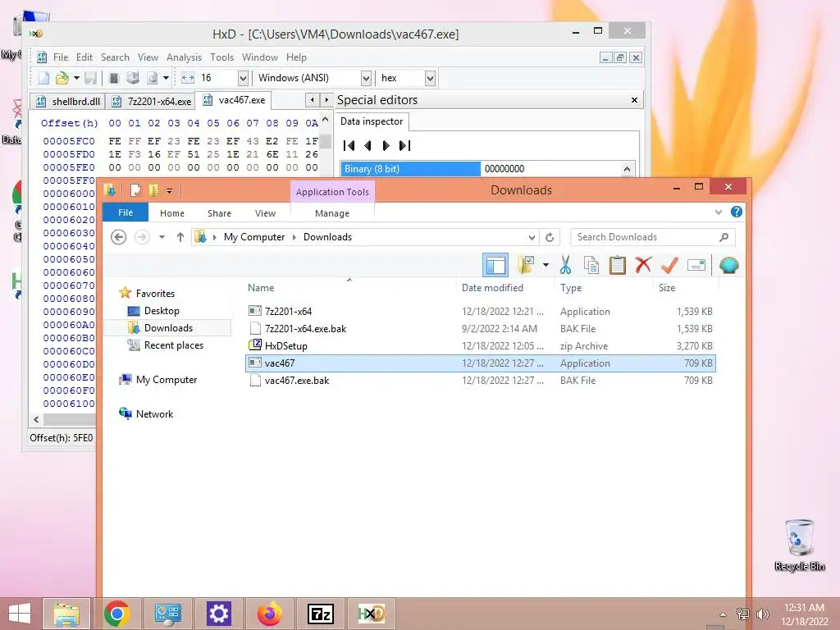The height and width of the screenshot is (630, 840).
Task: Click clipboard Paste icon in Downloads
Action: 617,265
